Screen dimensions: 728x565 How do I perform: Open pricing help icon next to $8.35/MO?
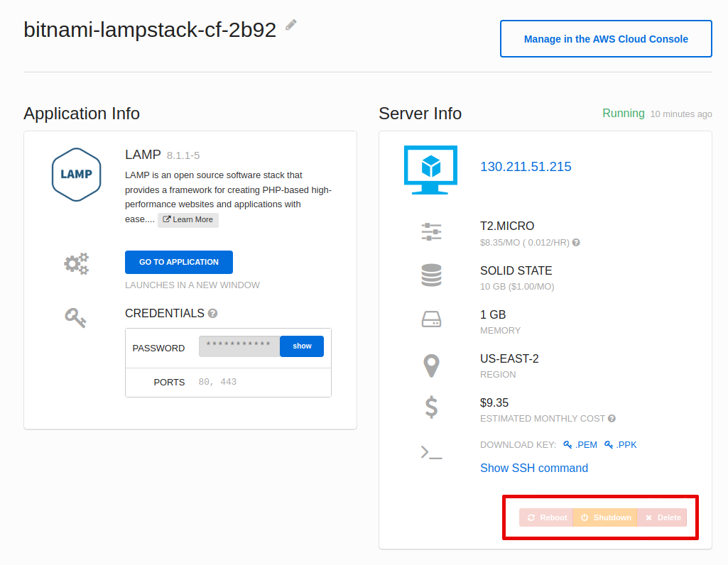pyautogui.click(x=576, y=242)
